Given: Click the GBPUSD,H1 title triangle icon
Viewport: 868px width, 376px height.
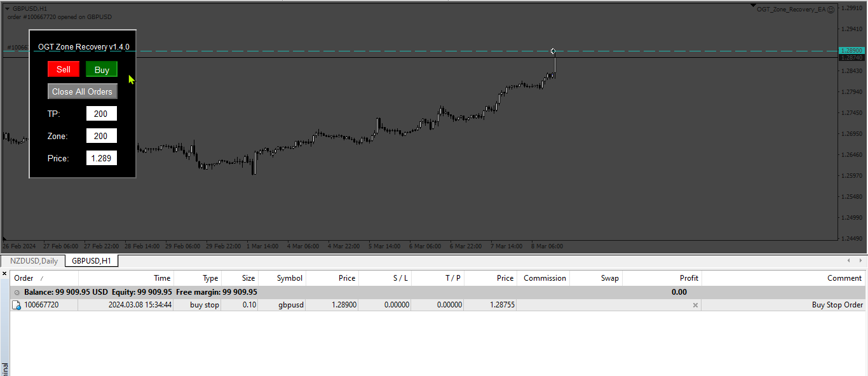Looking at the screenshot, I should tap(8, 8).
